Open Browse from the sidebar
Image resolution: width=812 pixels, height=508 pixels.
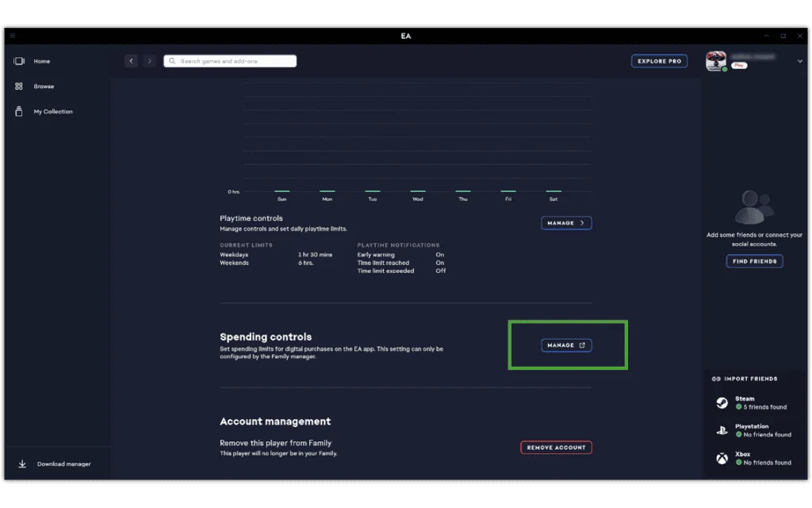point(19,87)
